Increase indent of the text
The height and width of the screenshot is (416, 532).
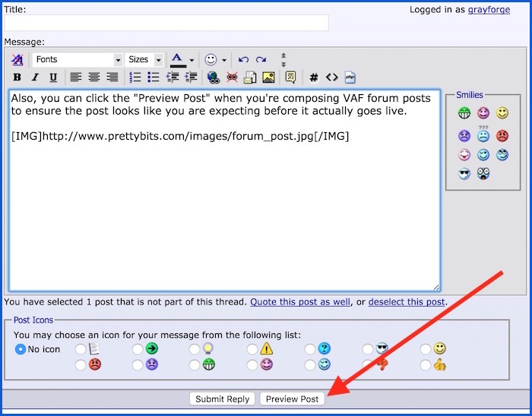click(x=191, y=77)
